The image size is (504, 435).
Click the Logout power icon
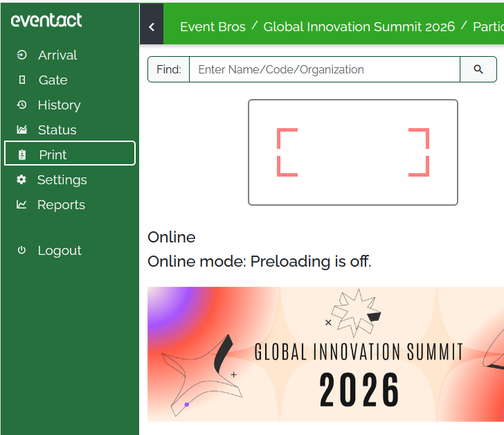[x=21, y=250]
